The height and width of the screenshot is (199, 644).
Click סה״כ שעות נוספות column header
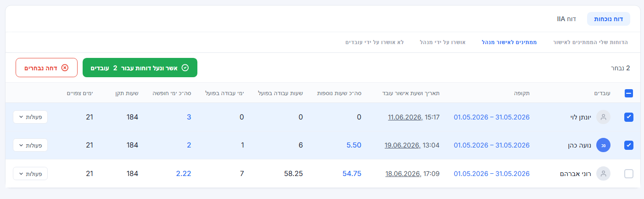pos(339,93)
